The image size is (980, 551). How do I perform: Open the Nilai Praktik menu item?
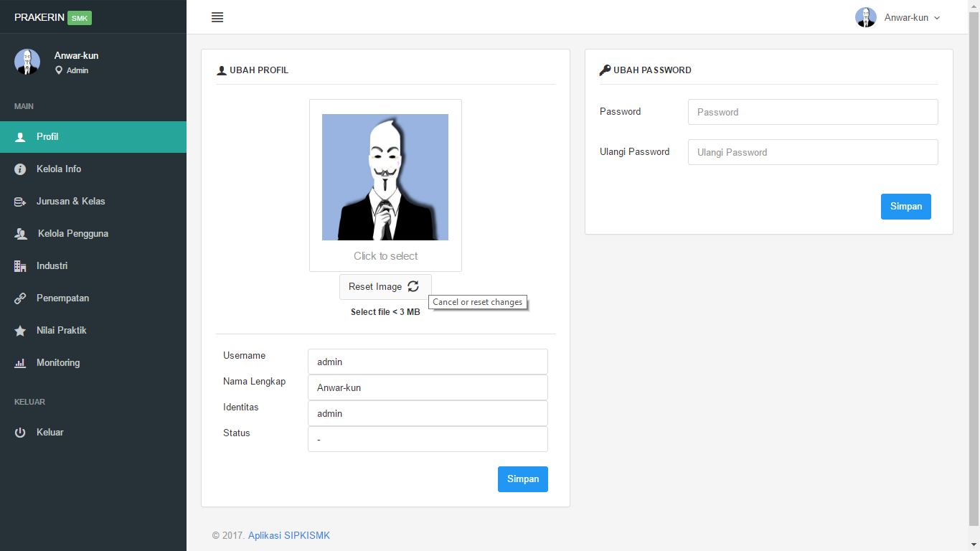pyautogui.click(x=93, y=331)
